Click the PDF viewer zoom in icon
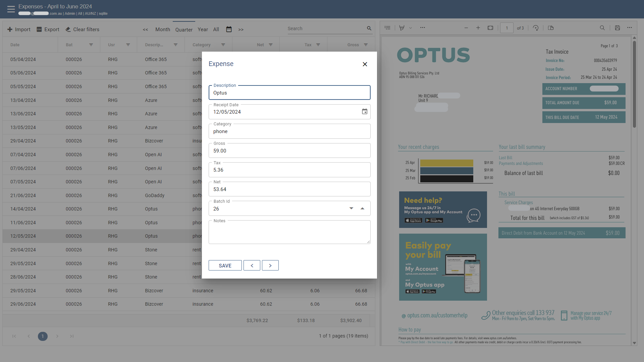 coord(478,28)
